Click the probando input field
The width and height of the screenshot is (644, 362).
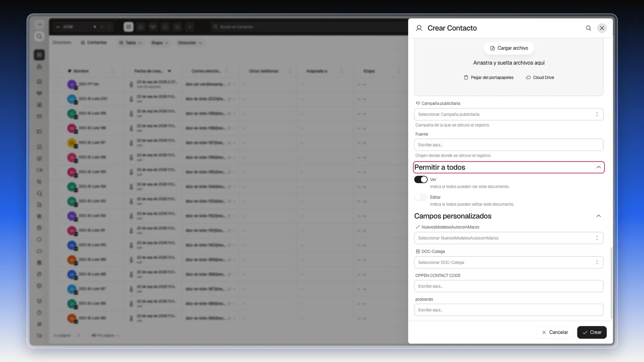click(509, 310)
